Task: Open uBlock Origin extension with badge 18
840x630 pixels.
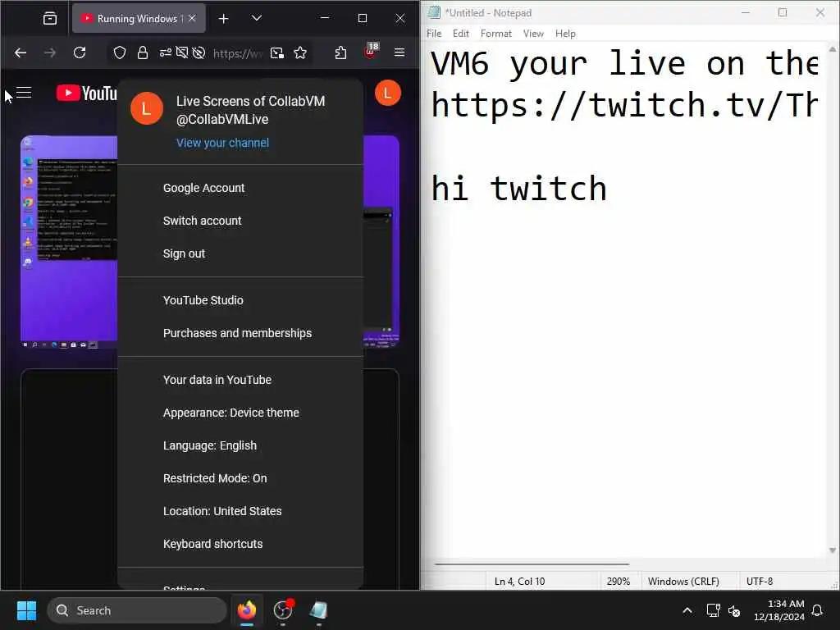Action: [371, 52]
